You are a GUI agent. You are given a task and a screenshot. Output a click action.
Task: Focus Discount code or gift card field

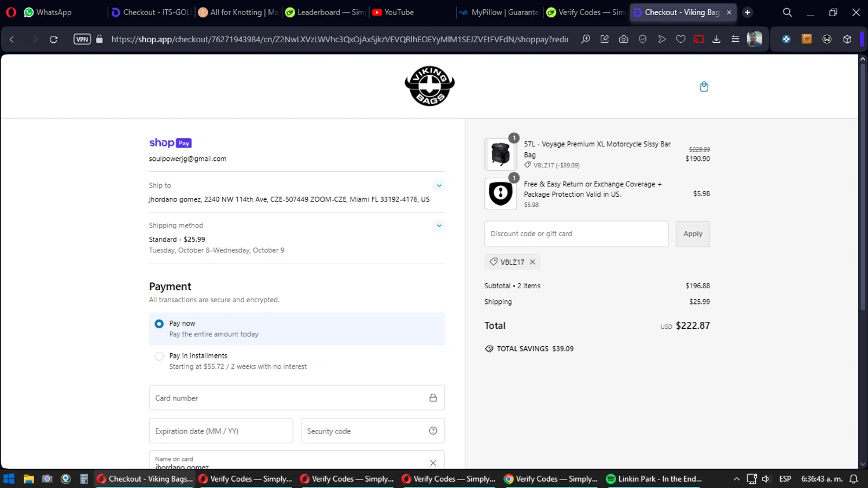tap(576, 234)
